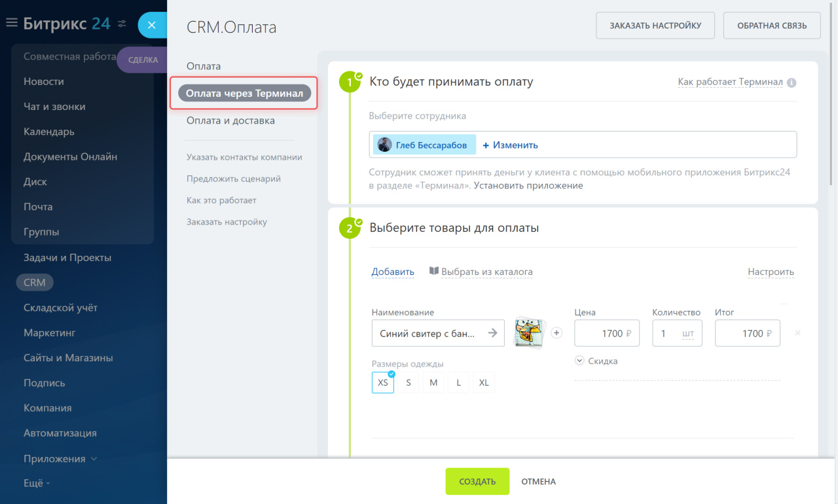Add product image with plus icon
The height and width of the screenshot is (504, 838).
pos(556,333)
